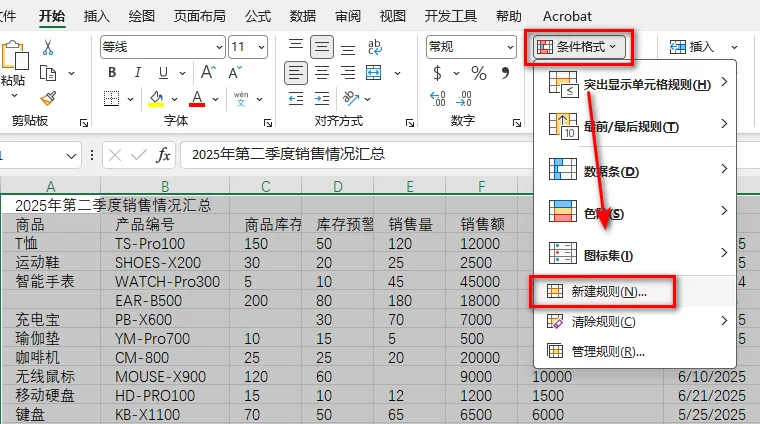Expand underline style dropdown arrow
This screenshot has width=760, height=424.
(182, 73)
